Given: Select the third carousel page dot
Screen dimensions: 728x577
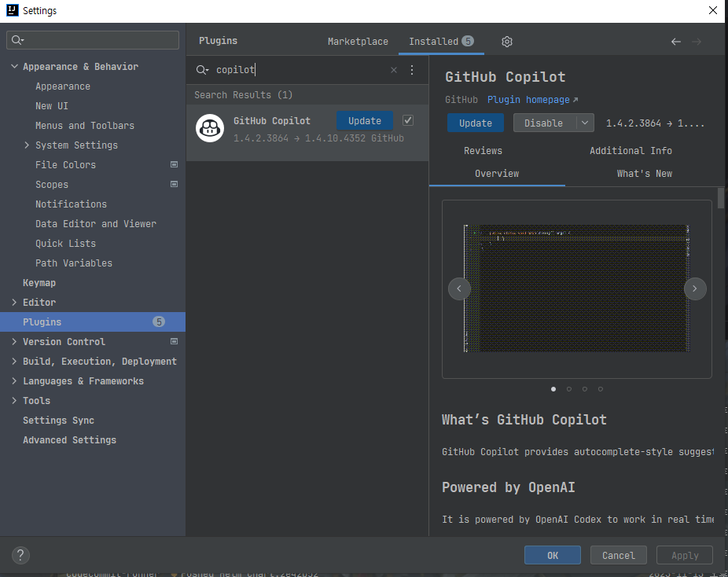Looking at the screenshot, I should (x=585, y=389).
